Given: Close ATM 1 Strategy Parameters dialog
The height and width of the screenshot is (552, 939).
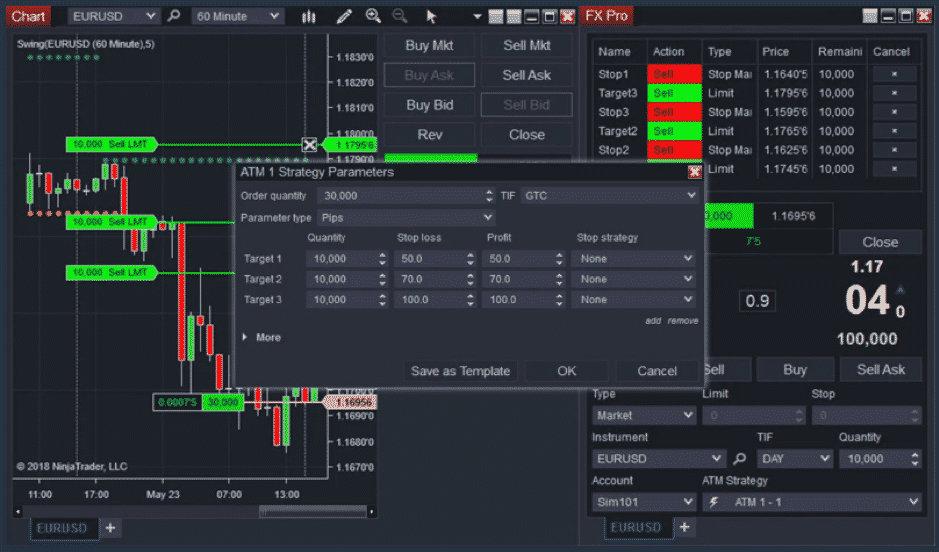Looking at the screenshot, I should [694, 172].
